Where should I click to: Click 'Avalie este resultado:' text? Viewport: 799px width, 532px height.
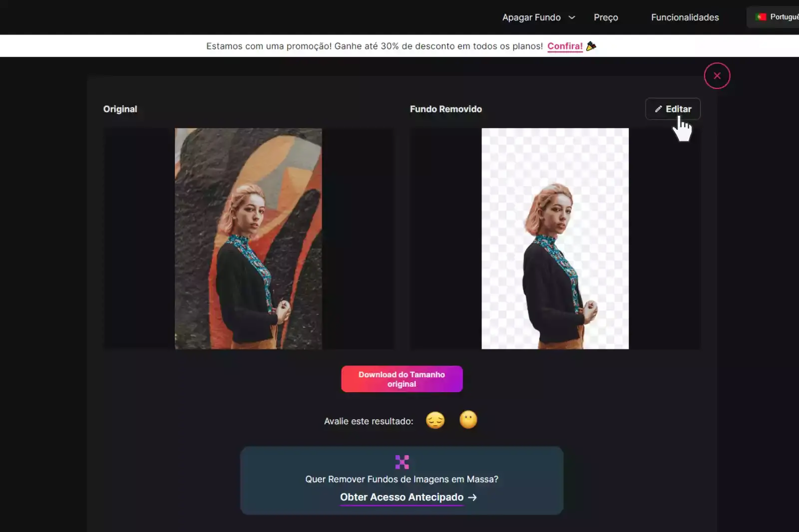369,421
